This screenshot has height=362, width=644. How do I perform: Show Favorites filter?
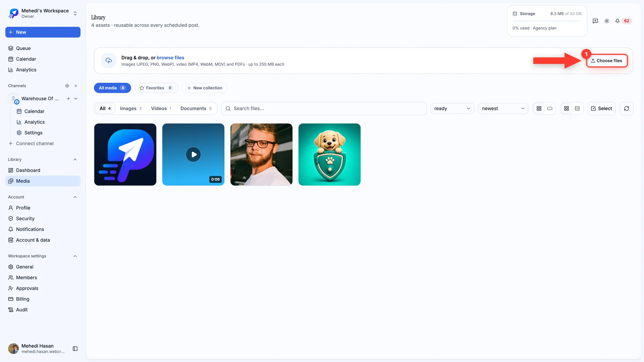tap(156, 88)
